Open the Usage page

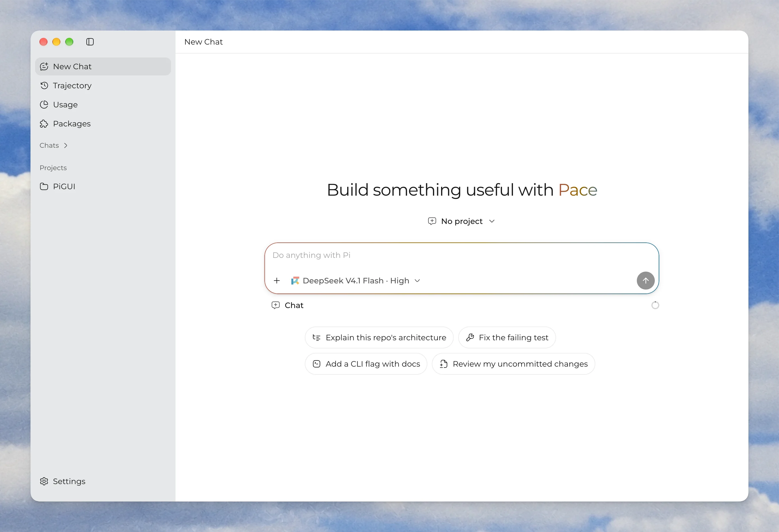click(x=103, y=105)
